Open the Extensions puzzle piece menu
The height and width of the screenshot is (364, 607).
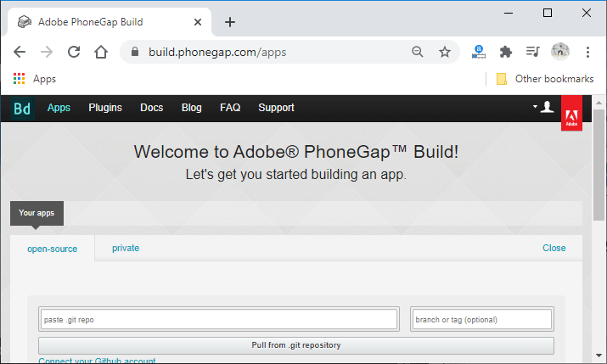click(x=506, y=52)
